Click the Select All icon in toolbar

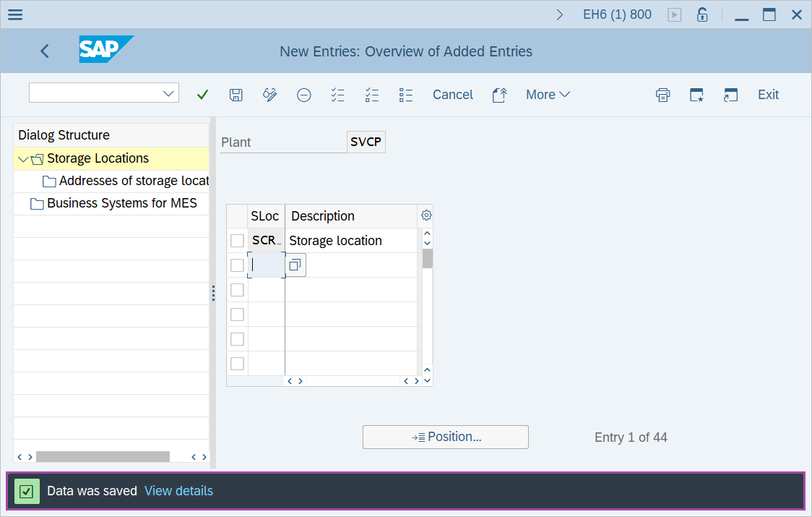coord(337,95)
